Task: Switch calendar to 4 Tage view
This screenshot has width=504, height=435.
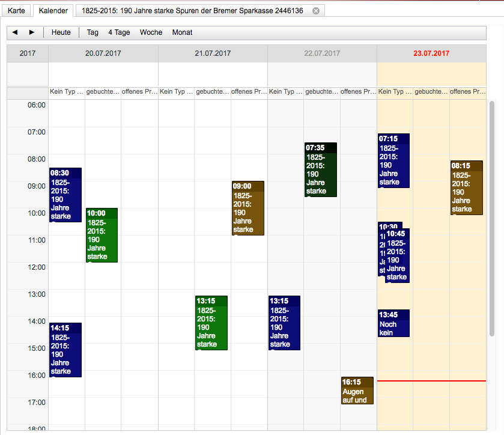Action: (119, 32)
